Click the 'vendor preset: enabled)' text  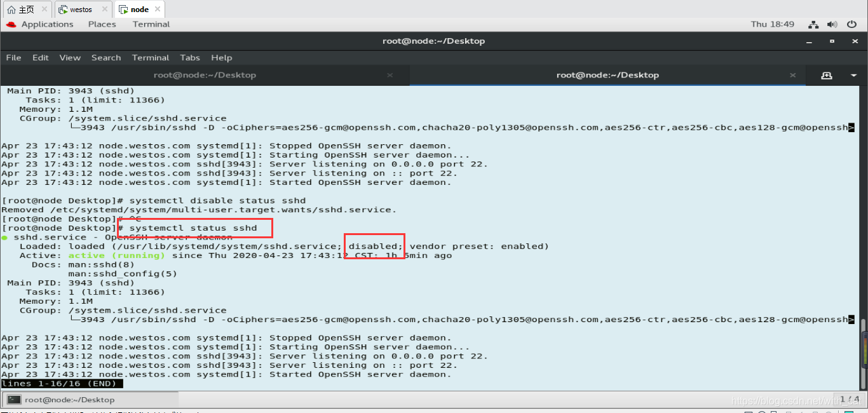pos(479,247)
